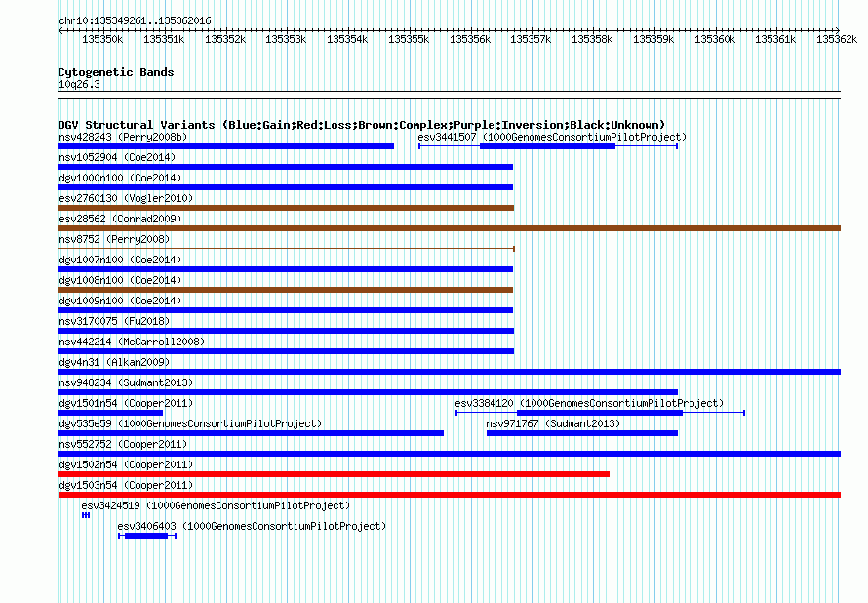Click the 135353k ruler tick label
This screenshot has width=868, height=603.
[x=286, y=39]
